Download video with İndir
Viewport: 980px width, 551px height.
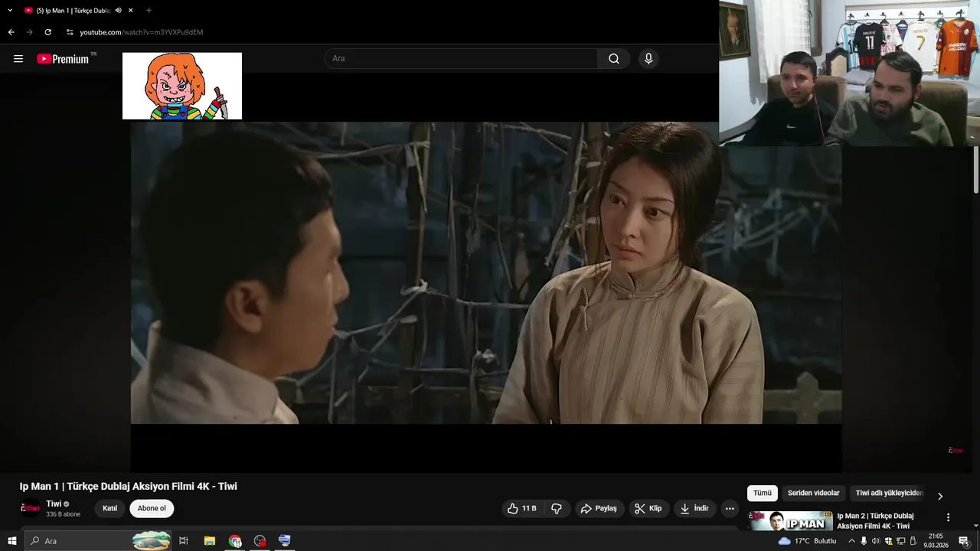click(x=694, y=508)
